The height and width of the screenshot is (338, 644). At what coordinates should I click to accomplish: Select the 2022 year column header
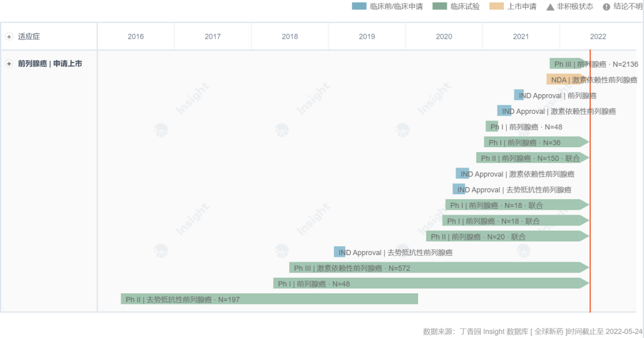point(597,36)
